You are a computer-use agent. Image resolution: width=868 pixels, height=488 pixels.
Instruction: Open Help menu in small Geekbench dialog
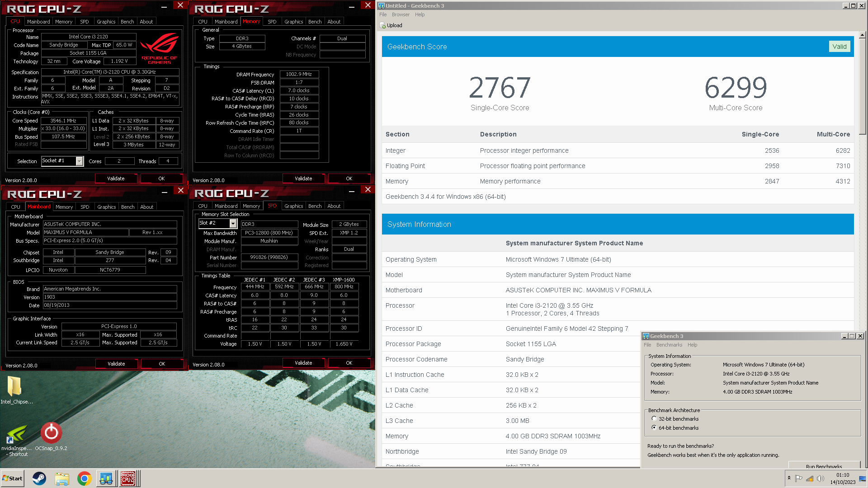point(692,345)
